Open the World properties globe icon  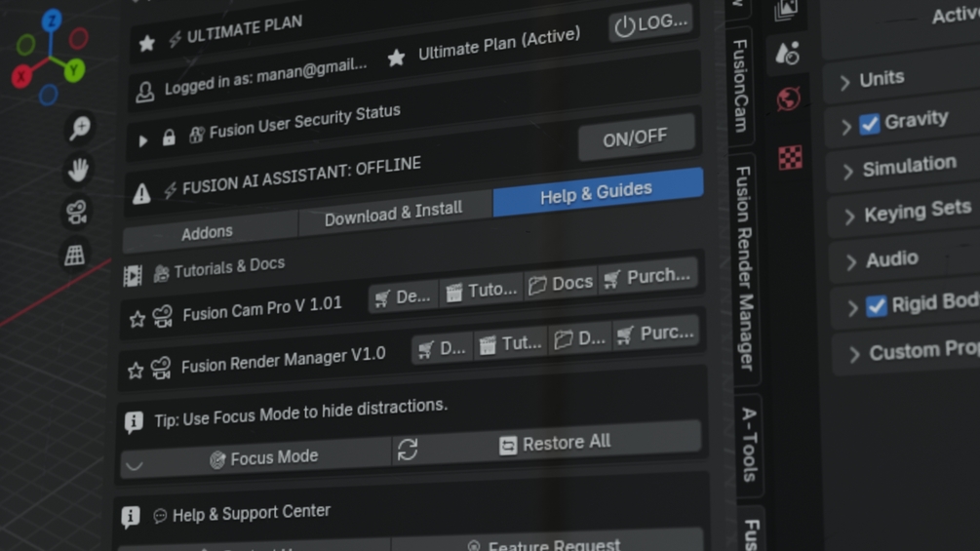coord(789,98)
